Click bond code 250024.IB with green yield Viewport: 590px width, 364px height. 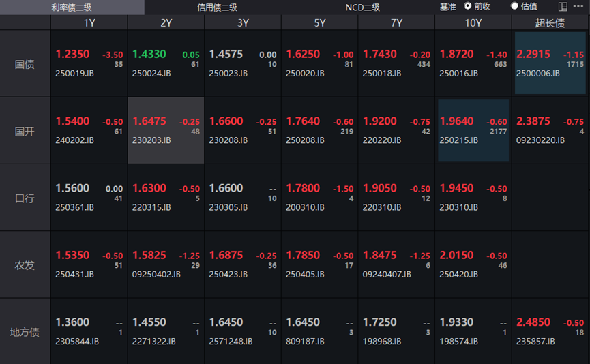(166, 63)
